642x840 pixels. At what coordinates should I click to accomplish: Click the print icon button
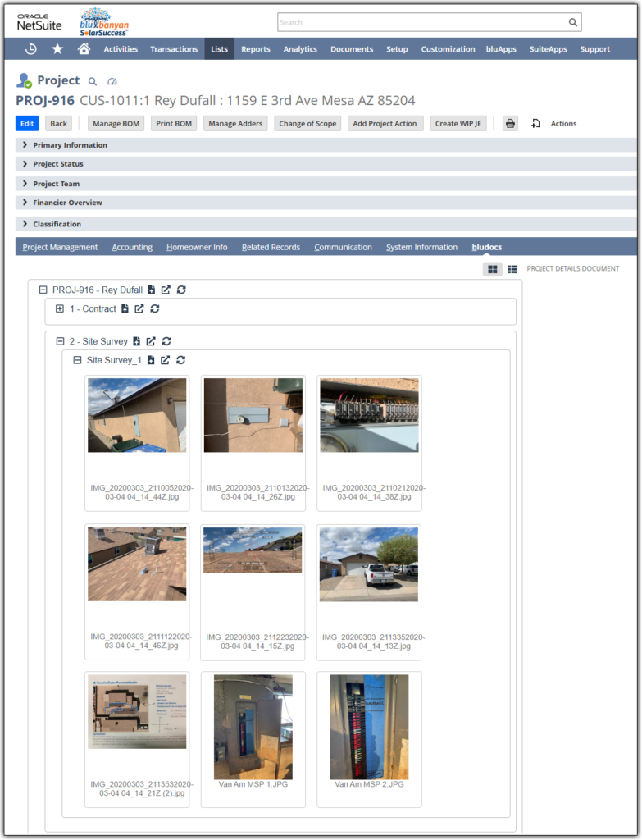[510, 123]
